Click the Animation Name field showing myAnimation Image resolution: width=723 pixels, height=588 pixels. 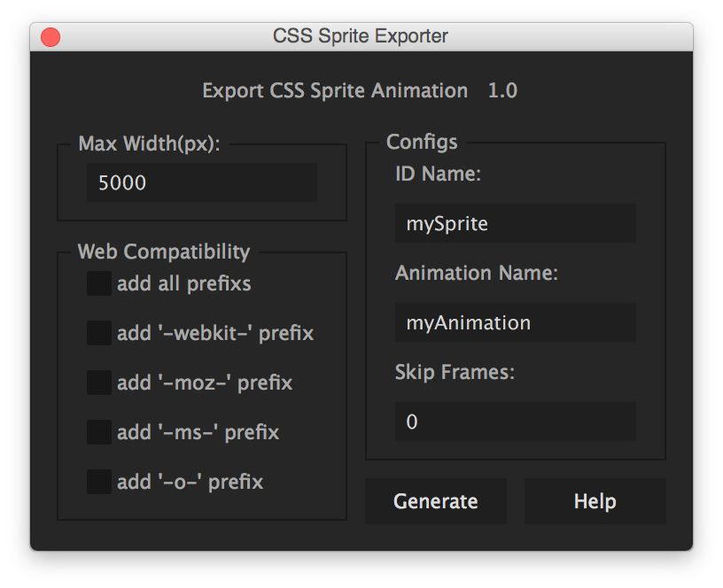pyautogui.click(x=515, y=322)
